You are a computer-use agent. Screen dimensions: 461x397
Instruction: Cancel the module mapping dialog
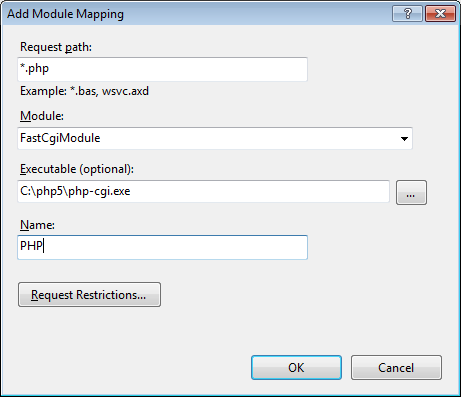coord(396,367)
